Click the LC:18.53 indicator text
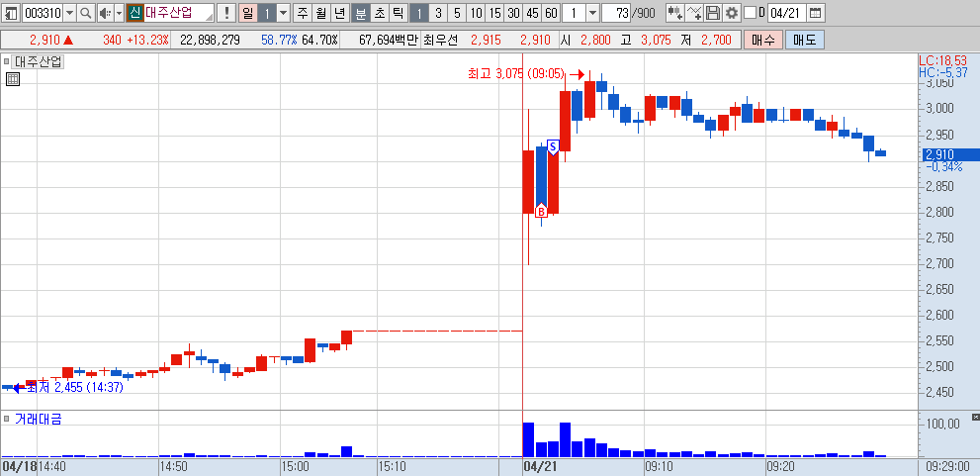This screenshot has height=476, width=980. click(942, 60)
